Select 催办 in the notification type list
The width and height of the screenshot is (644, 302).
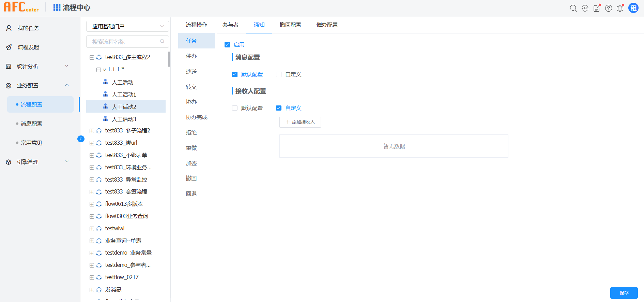click(x=191, y=56)
